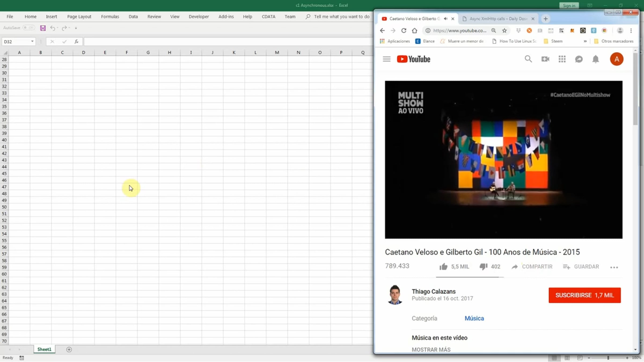644x362 pixels.
Task: Click the YouTube logo
Action: pos(414,59)
